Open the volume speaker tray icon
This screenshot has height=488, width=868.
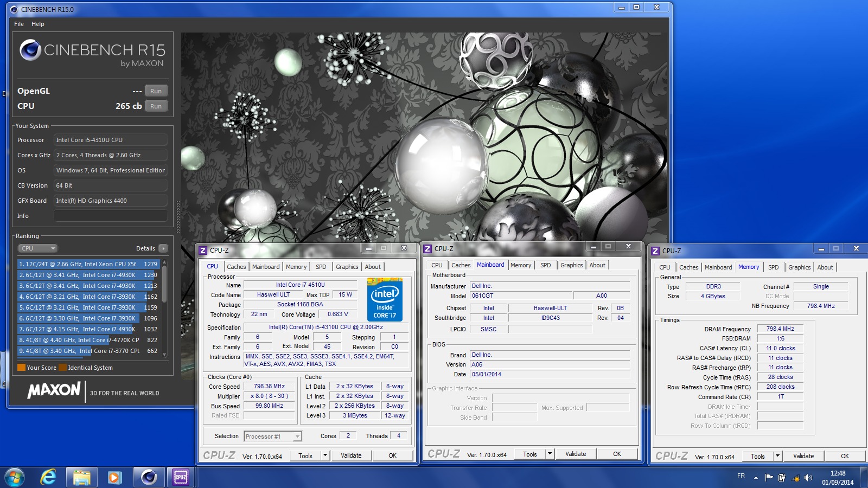point(808,478)
